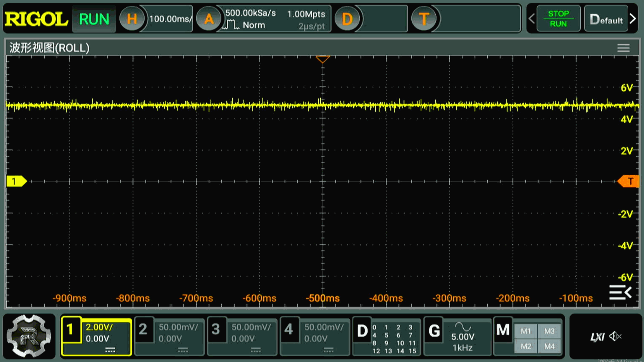This screenshot has height=362, width=644.
Task: Open the T trigger settings icon
Action: pos(424,19)
